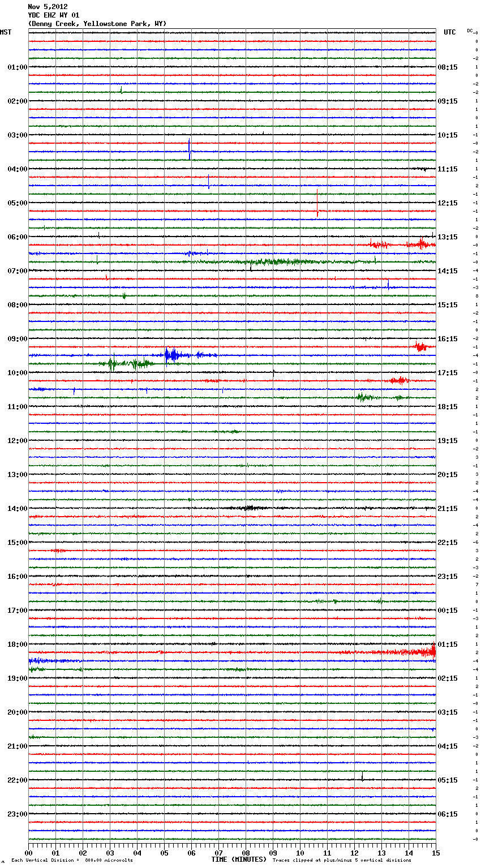Screen dimensions: 481x868
Task: Click the minute 03 tick label on the time axis
Action: click(110, 853)
